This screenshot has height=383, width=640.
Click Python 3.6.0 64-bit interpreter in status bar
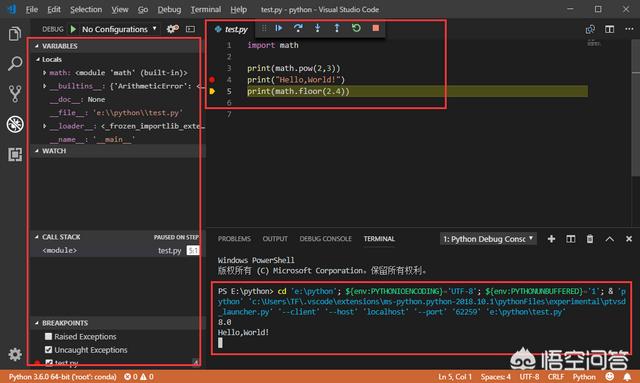pos(62,376)
